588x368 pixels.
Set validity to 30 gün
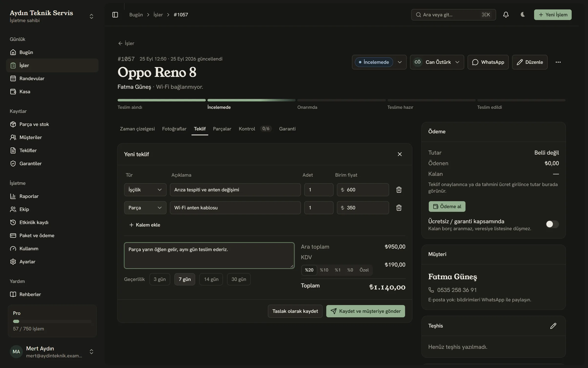point(239,279)
